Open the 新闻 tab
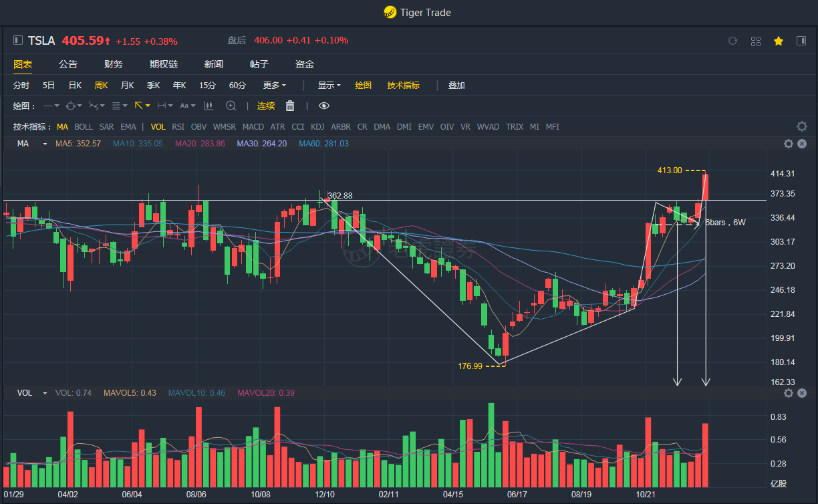This screenshot has height=504, width=818. [x=214, y=64]
